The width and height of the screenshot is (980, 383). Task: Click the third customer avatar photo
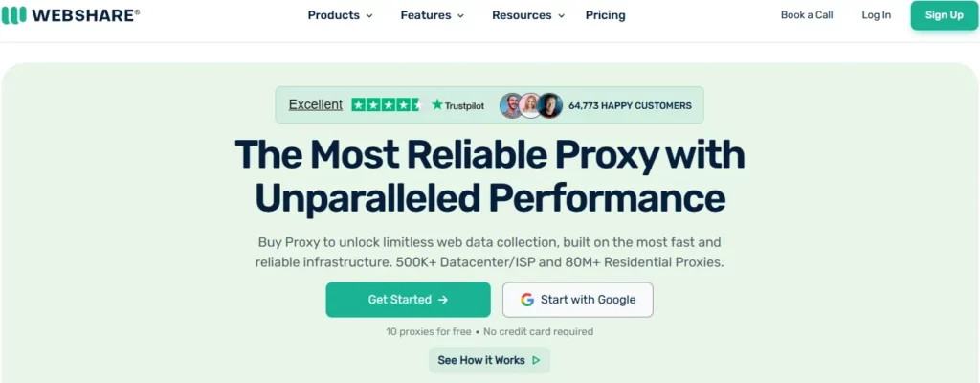click(x=549, y=105)
